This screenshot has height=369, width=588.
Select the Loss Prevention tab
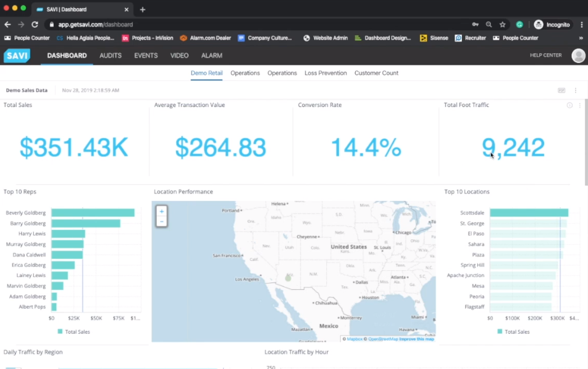tap(325, 73)
